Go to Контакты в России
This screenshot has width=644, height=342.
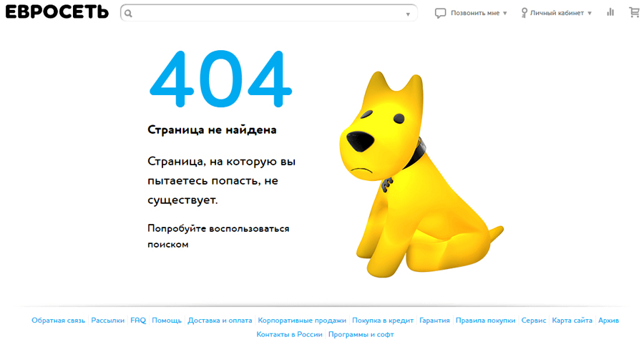click(x=289, y=334)
